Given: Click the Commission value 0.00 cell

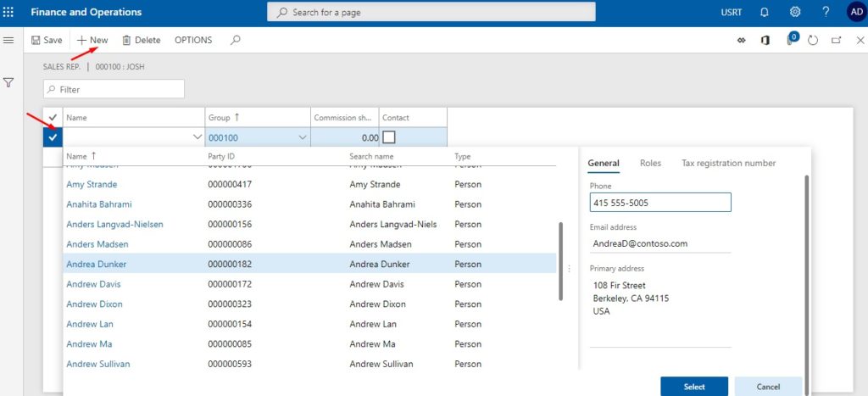Looking at the screenshot, I should 345,137.
